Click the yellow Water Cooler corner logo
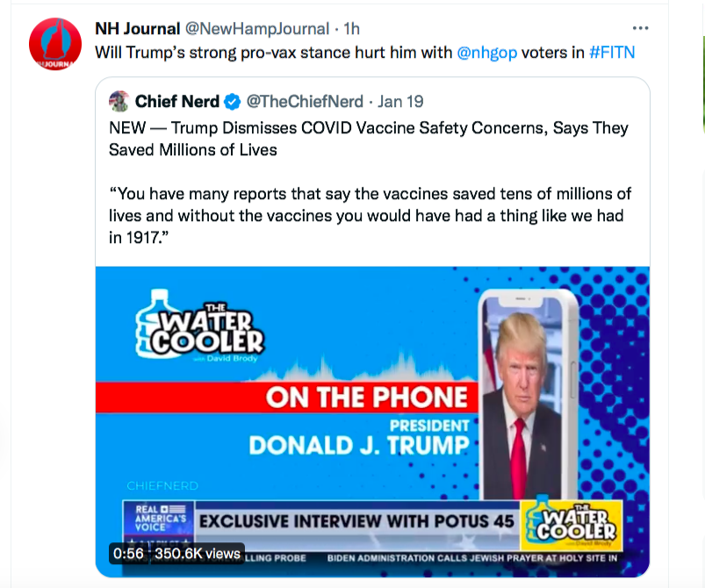The image size is (705, 588). tap(572, 524)
